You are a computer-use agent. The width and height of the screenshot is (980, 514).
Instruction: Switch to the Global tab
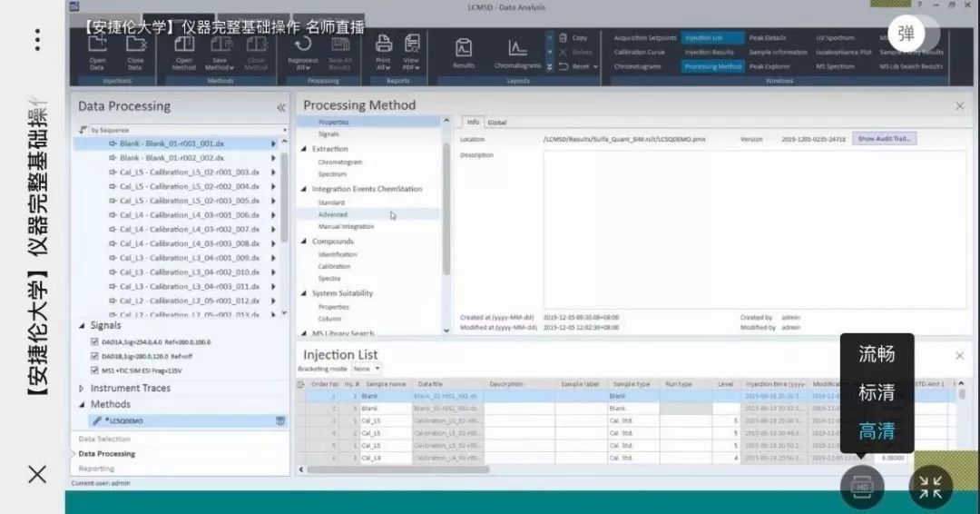497,123
